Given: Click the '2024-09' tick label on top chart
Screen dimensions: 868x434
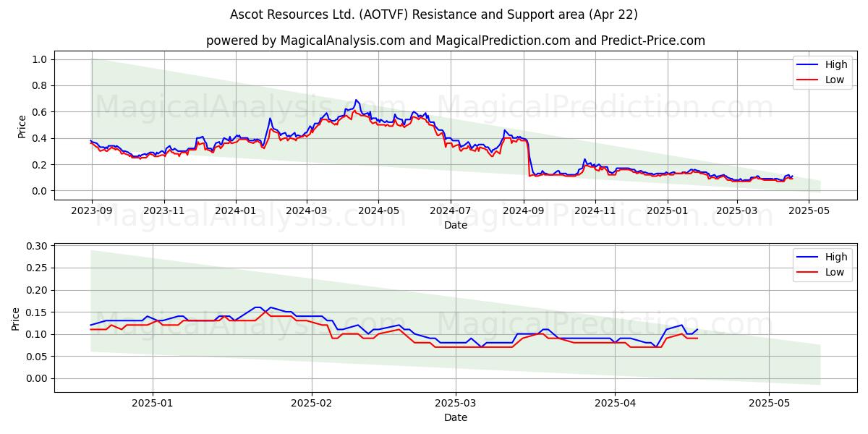Looking at the screenshot, I should [x=524, y=211].
